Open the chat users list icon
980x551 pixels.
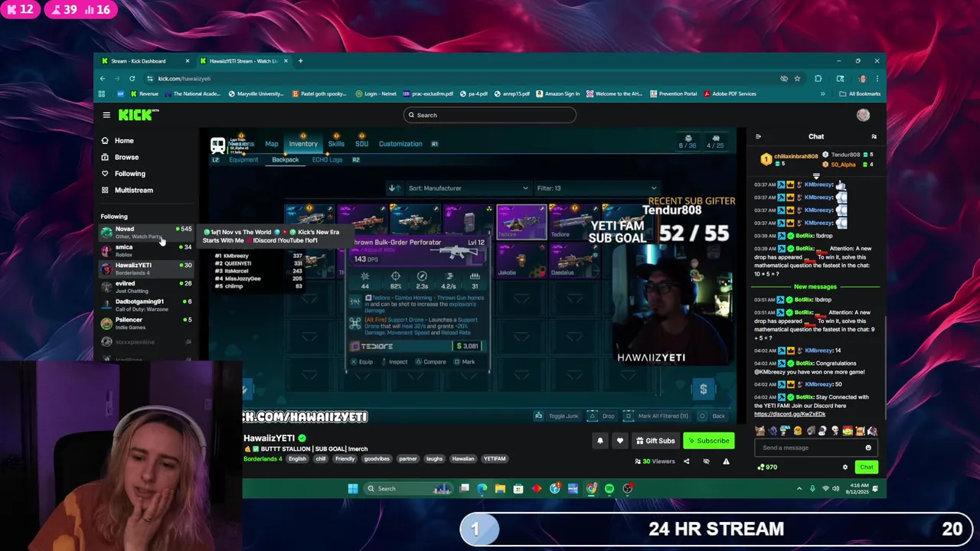[874, 137]
